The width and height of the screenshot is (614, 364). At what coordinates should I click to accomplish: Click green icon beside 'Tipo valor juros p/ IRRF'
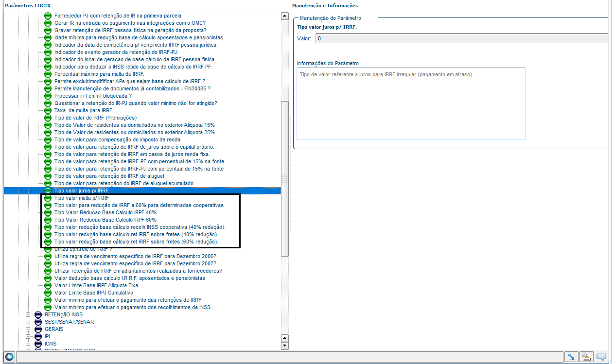(x=48, y=191)
